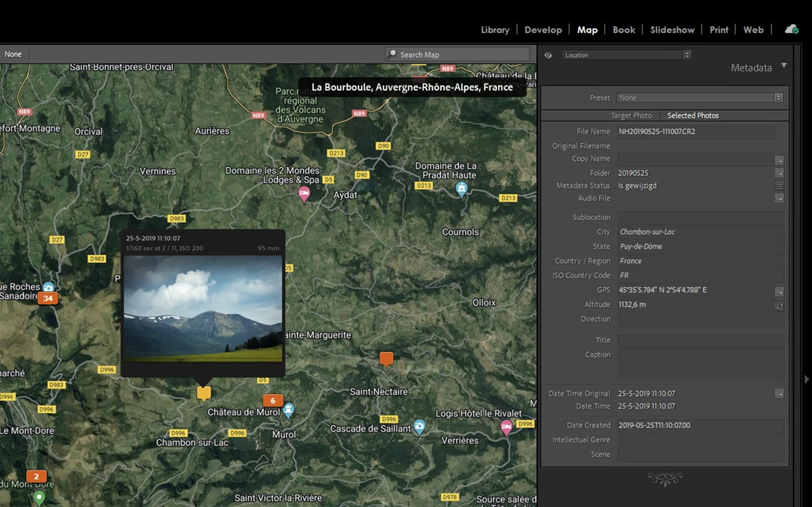
Task: Collapse the Metadata panel triangle
Action: 784,66
